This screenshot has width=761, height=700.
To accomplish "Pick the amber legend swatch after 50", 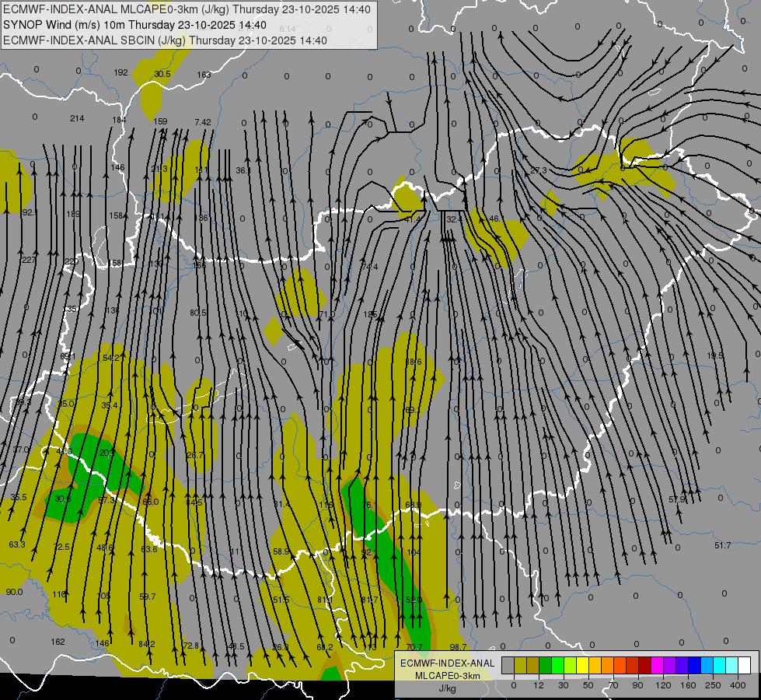I will 595,665.
